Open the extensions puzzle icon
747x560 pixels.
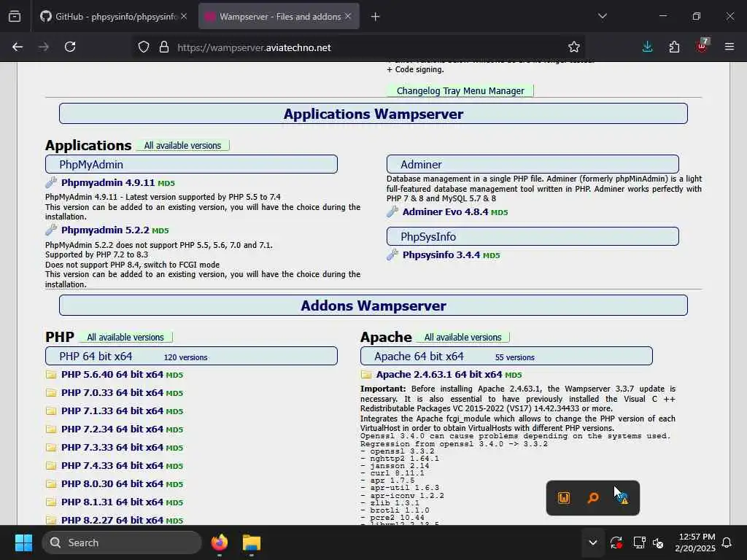(674, 47)
